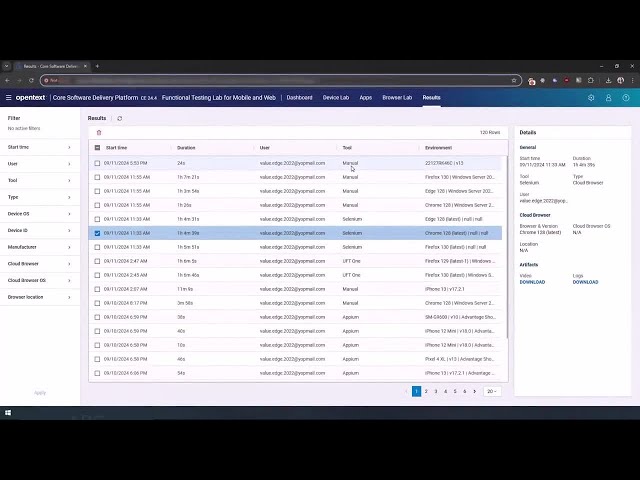Click the browser back arrow

pyautogui.click(x=7, y=80)
